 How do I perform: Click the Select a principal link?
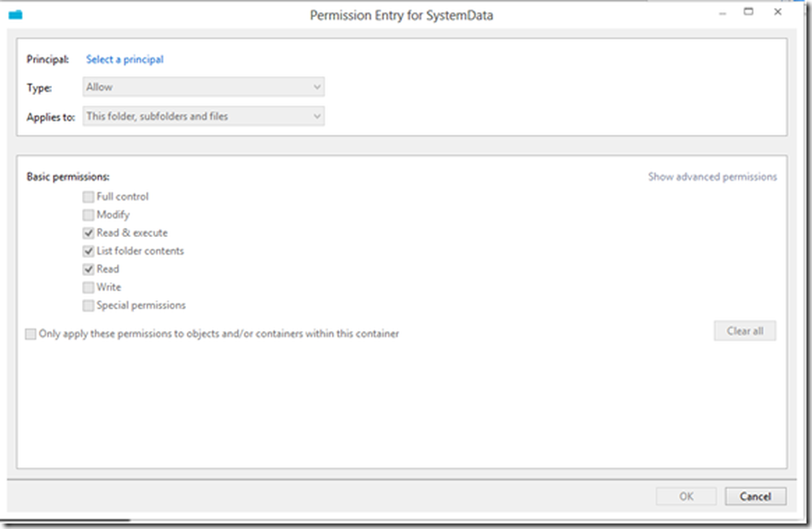click(125, 59)
